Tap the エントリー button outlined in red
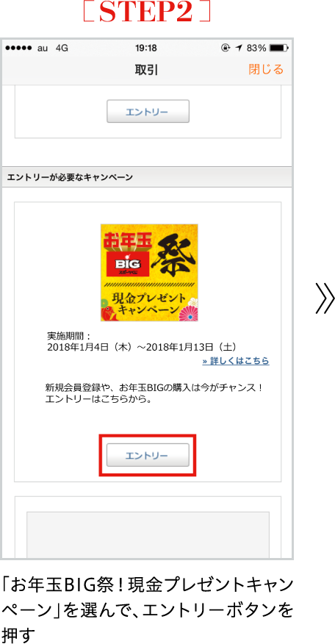 pyautogui.click(x=148, y=455)
